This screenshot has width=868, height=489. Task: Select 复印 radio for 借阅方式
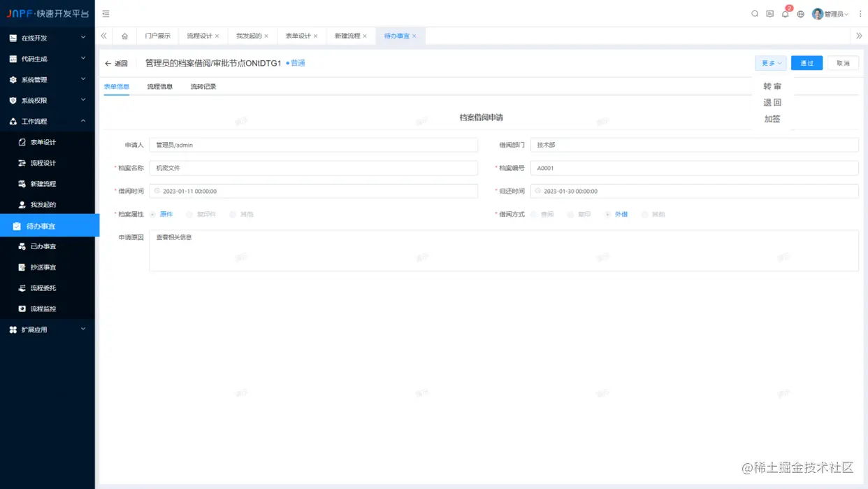(x=571, y=214)
